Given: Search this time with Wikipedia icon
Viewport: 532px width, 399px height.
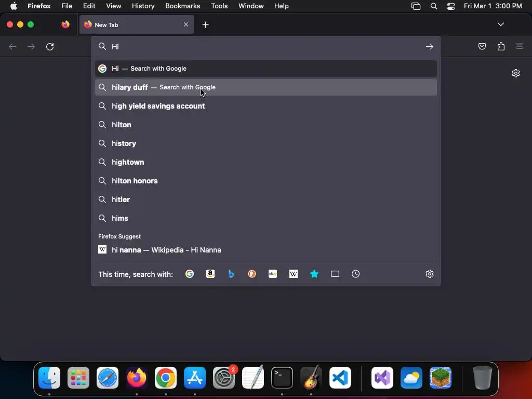Looking at the screenshot, I should coord(294,274).
